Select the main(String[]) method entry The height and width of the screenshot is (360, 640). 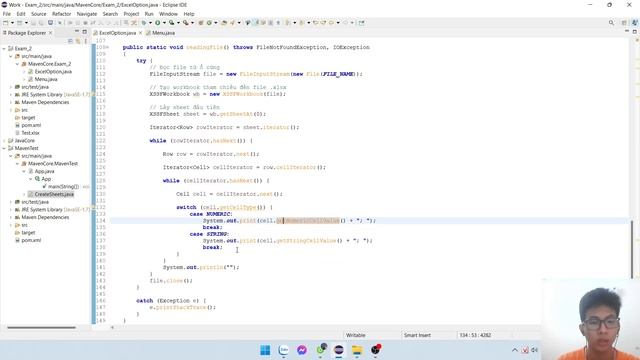point(63,187)
